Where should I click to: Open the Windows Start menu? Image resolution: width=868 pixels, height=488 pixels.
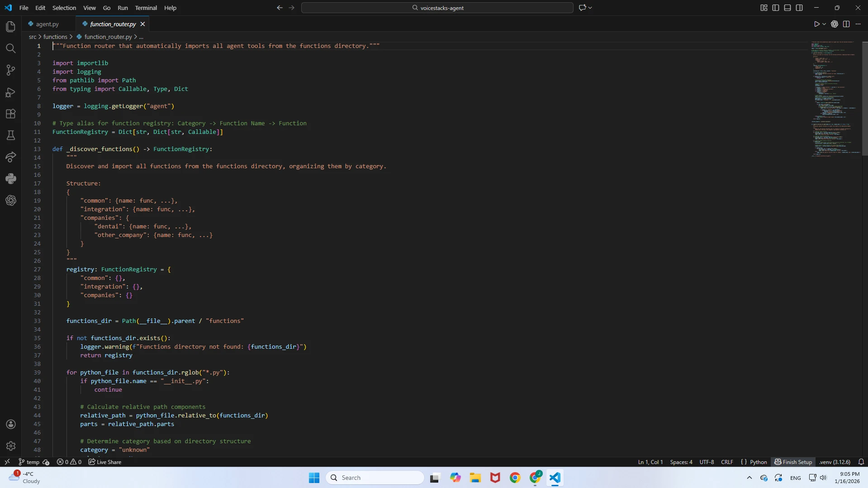314,478
